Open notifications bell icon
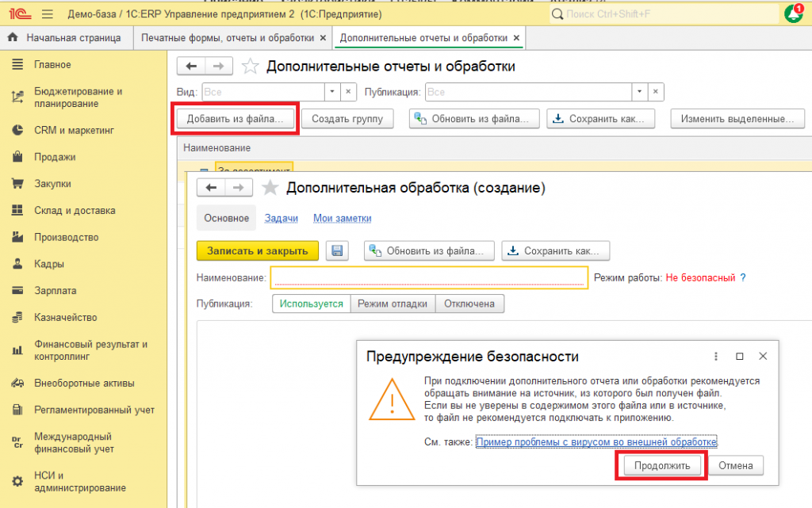This screenshot has width=812, height=508. click(793, 13)
